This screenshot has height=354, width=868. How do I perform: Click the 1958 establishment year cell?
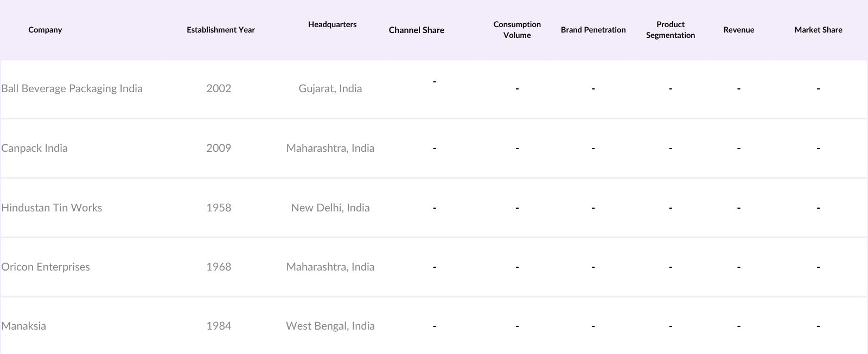pyautogui.click(x=219, y=208)
